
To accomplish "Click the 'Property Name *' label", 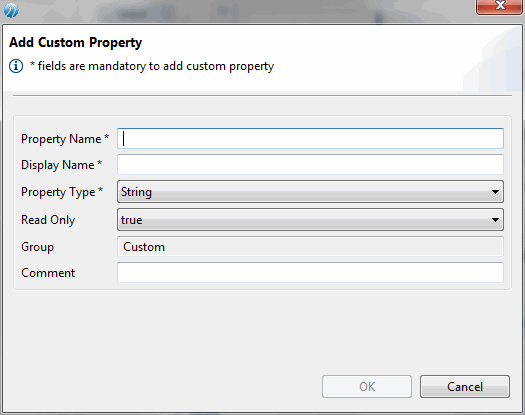I will tap(65, 139).
